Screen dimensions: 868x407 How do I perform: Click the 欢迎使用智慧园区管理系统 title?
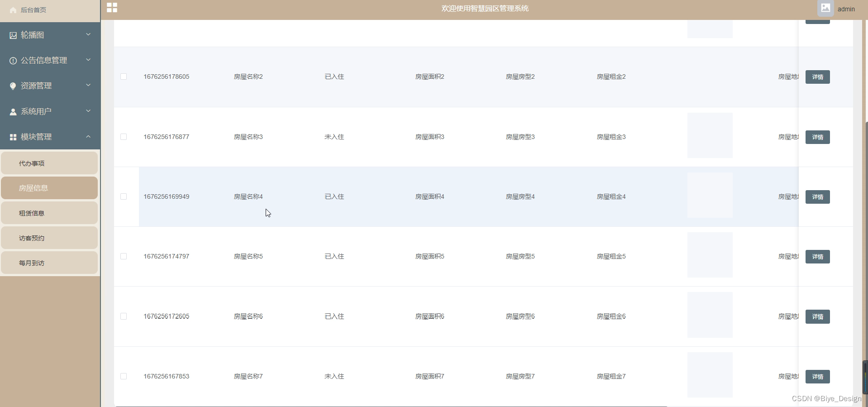point(485,8)
